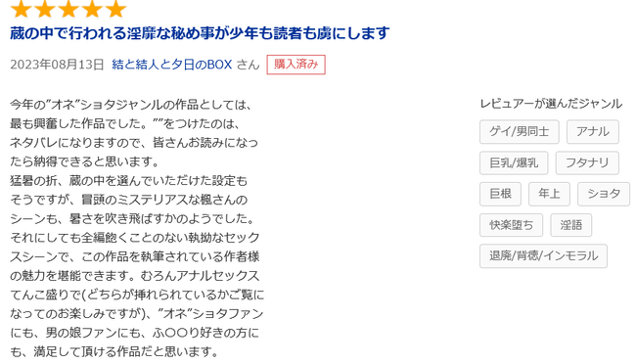Select the 快楽堕ち genre tag
Viewport: 636px width, 364px height.
[x=511, y=225]
